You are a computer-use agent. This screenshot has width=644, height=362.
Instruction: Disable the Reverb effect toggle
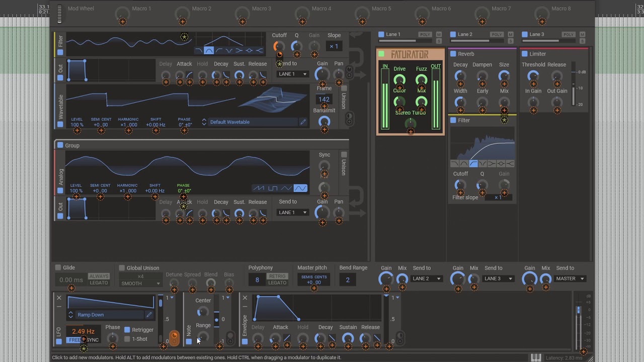point(453,54)
